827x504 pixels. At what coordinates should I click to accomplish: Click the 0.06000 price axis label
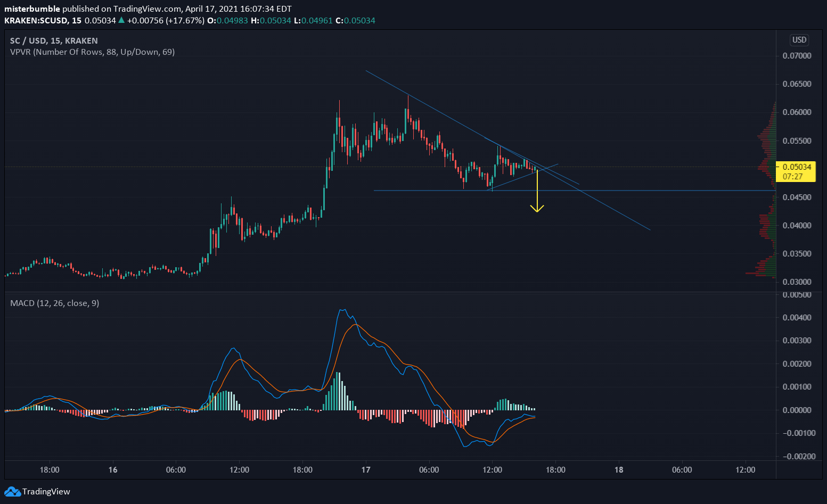(797, 112)
